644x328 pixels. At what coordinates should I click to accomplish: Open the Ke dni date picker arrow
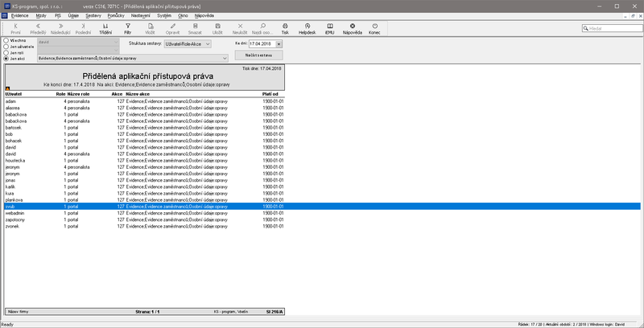[x=279, y=44]
